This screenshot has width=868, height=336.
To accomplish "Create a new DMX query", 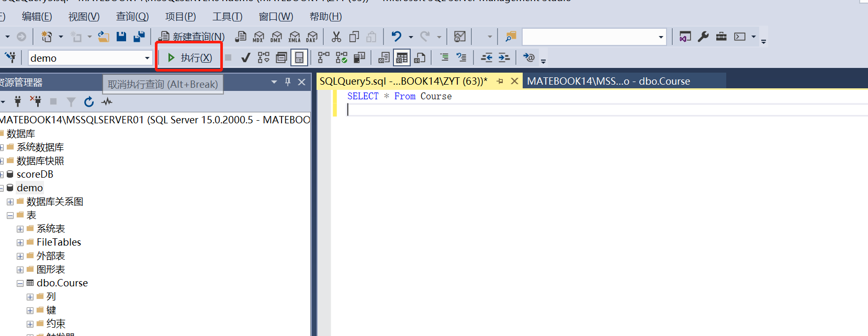I will (276, 37).
